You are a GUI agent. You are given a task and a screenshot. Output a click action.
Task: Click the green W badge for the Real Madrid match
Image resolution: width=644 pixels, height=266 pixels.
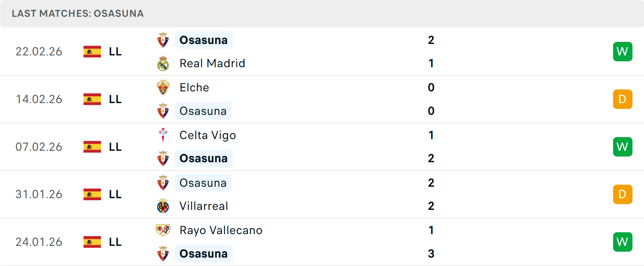click(x=623, y=51)
